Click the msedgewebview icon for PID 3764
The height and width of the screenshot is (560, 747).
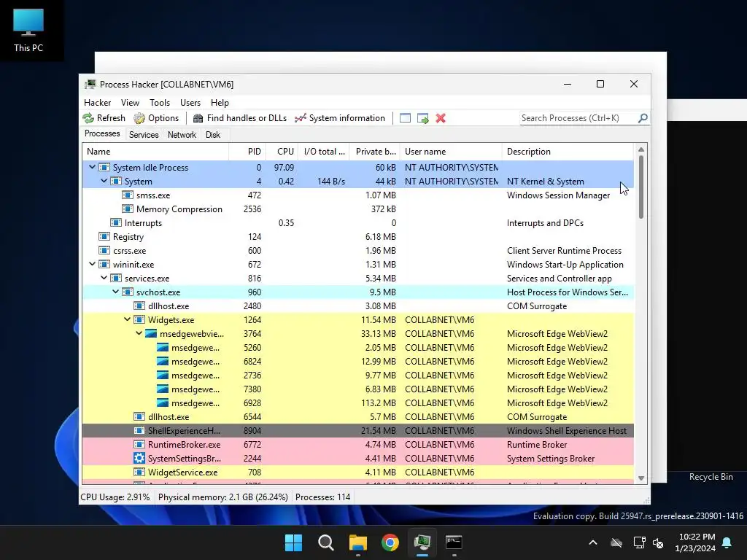[x=150, y=334]
